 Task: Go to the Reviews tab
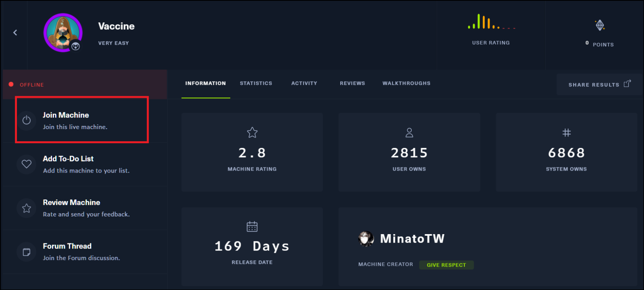(352, 83)
